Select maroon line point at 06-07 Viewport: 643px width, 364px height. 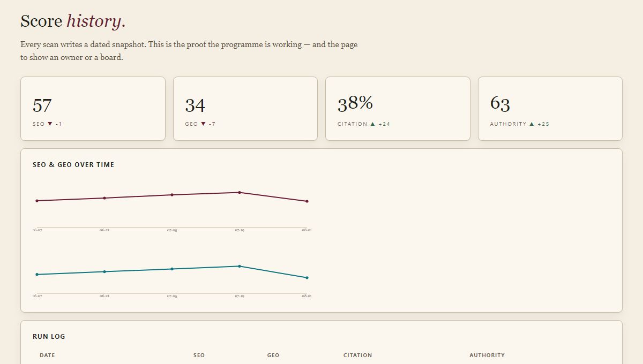[37, 201]
